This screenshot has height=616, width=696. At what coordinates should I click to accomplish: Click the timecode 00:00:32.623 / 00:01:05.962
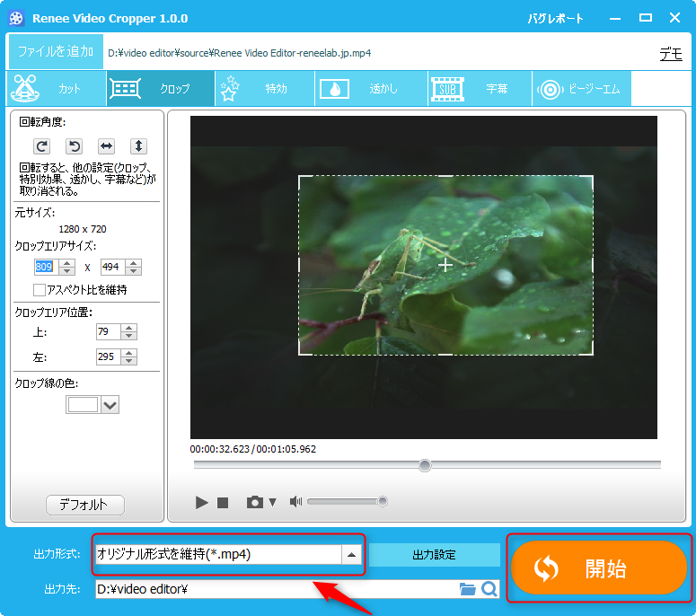(x=253, y=449)
